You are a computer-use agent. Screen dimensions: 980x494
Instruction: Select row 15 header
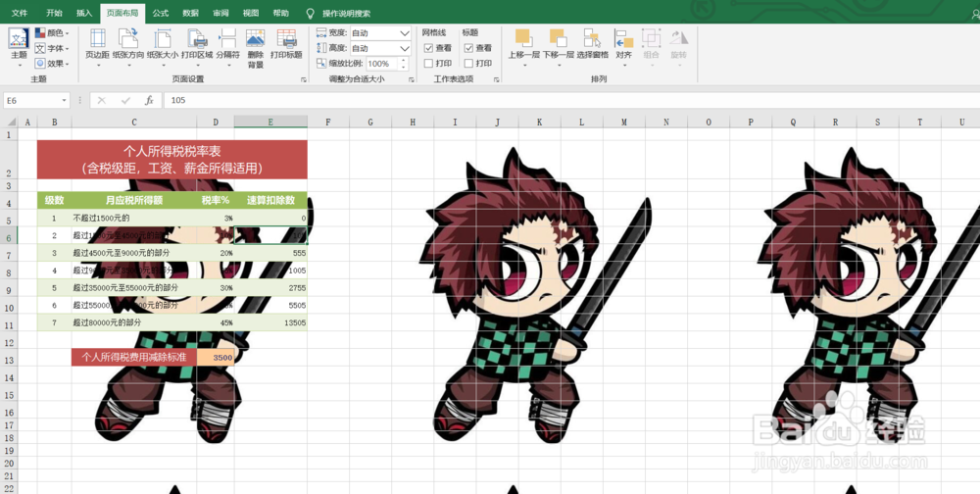click(9, 395)
